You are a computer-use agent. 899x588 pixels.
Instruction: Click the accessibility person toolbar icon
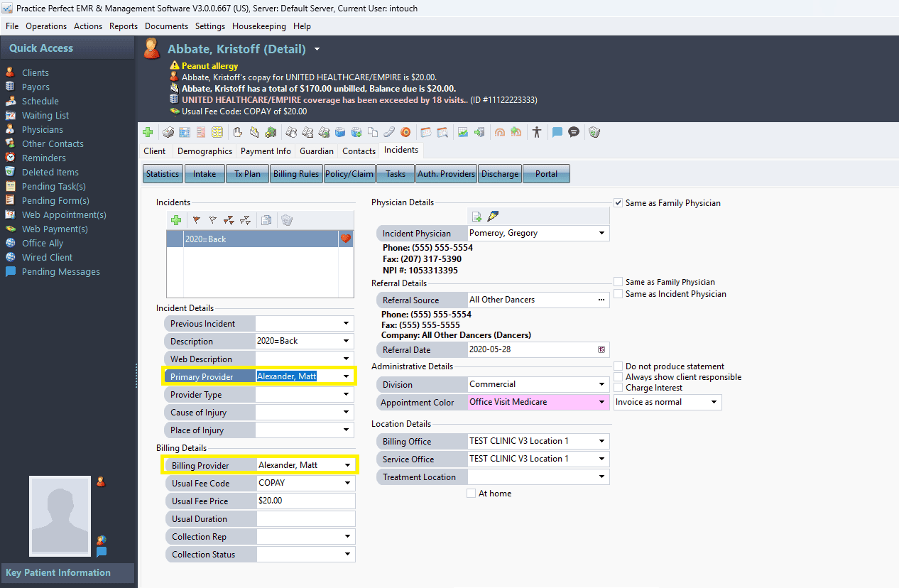[x=537, y=132]
